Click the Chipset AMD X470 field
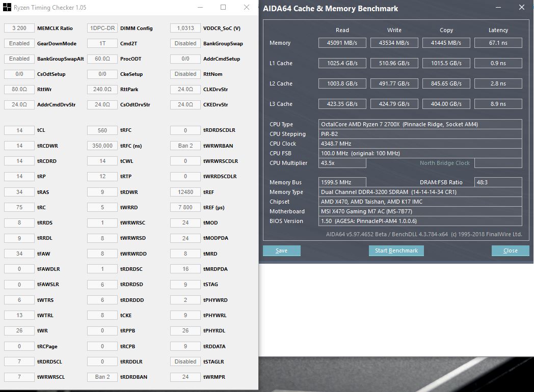Screen dimensions: 534x392 420,202
